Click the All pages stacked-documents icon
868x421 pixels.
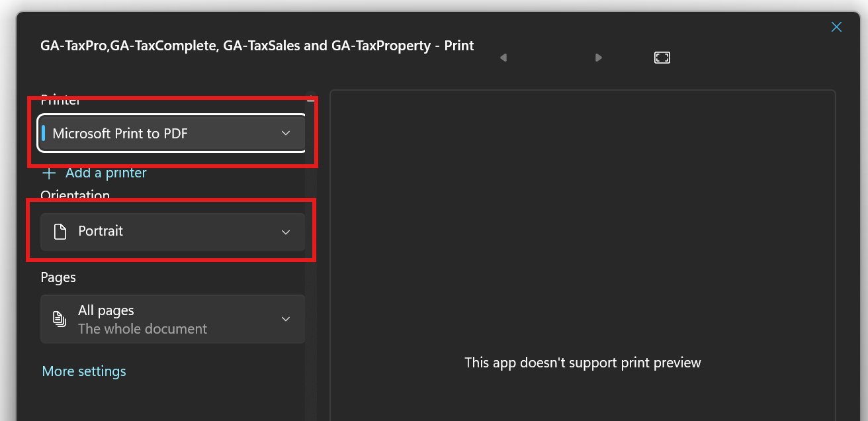point(60,319)
